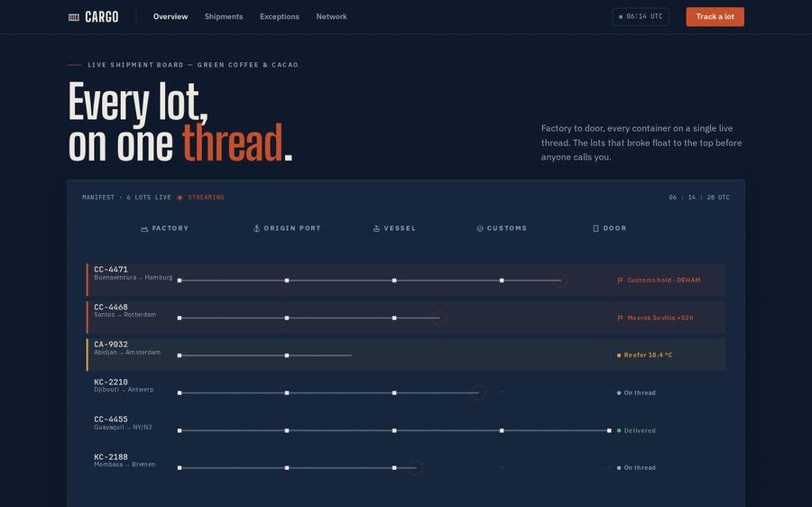Open lot CA-9032
The width and height of the screenshot is (812, 507).
click(x=405, y=355)
